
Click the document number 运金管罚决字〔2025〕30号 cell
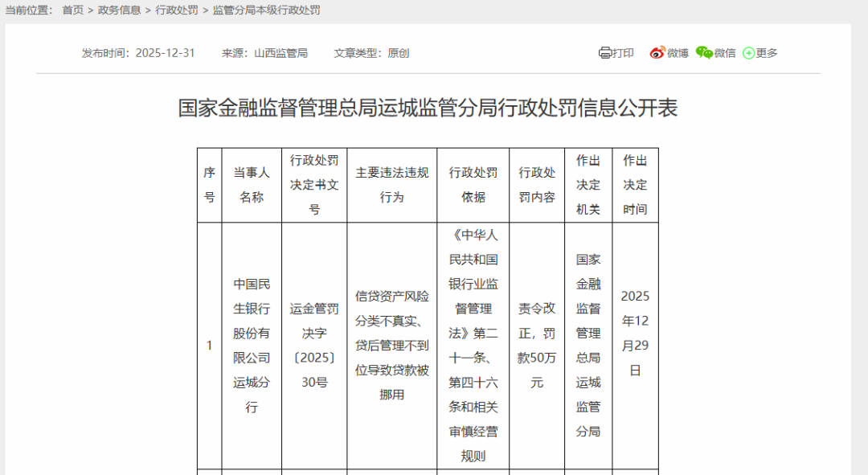click(x=314, y=346)
